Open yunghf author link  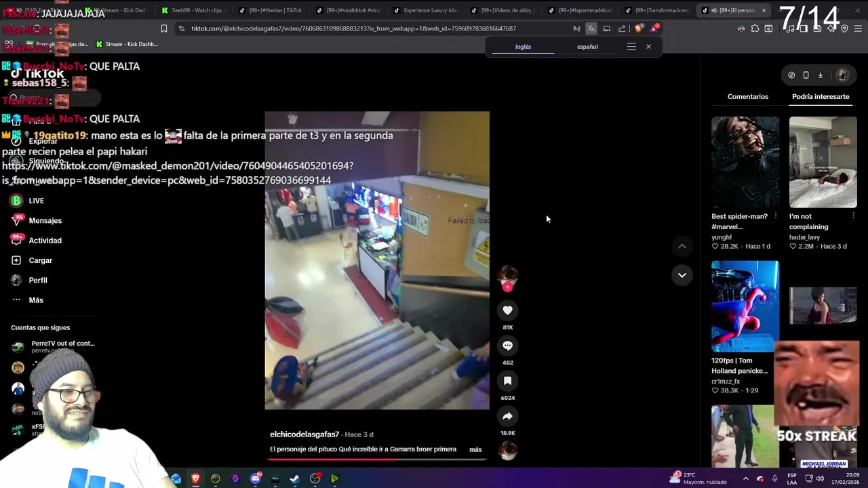(x=722, y=237)
